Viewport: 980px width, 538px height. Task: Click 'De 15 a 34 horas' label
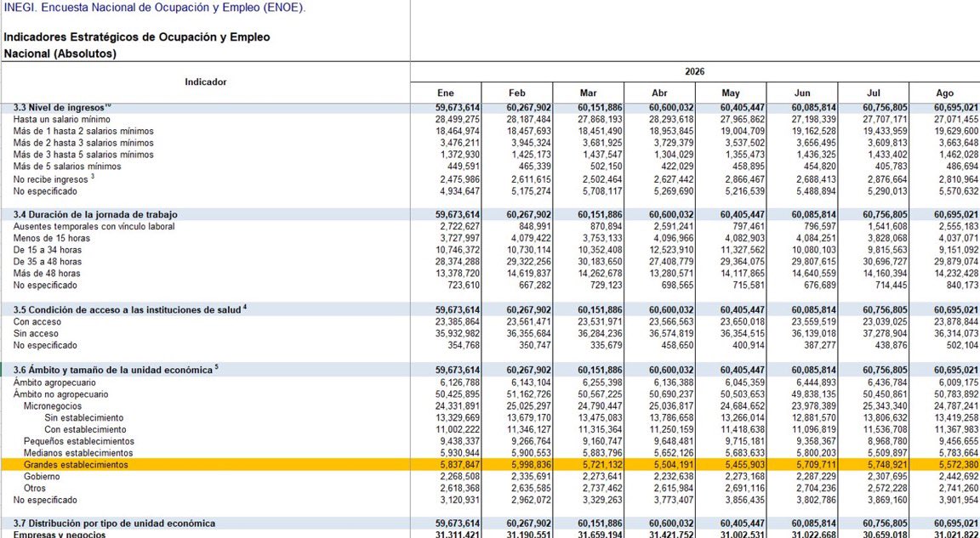(x=47, y=250)
